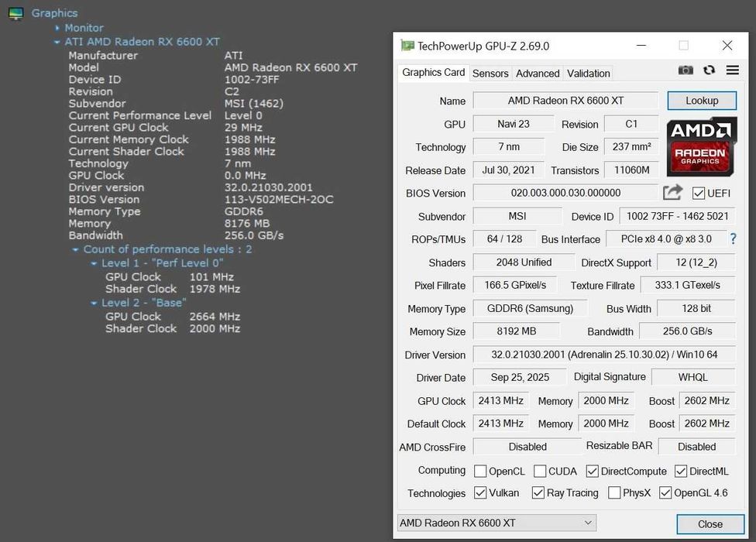Toggle the CUDA checkbox

[540, 471]
